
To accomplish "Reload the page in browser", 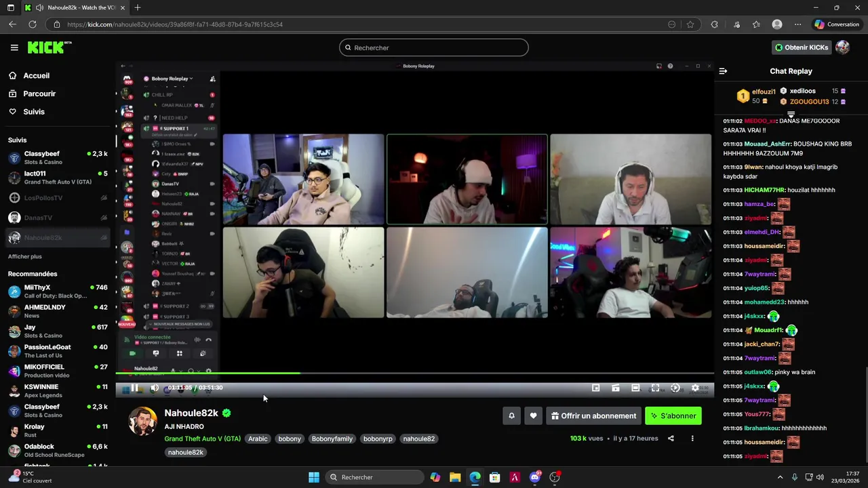I will [x=32, y=24].
